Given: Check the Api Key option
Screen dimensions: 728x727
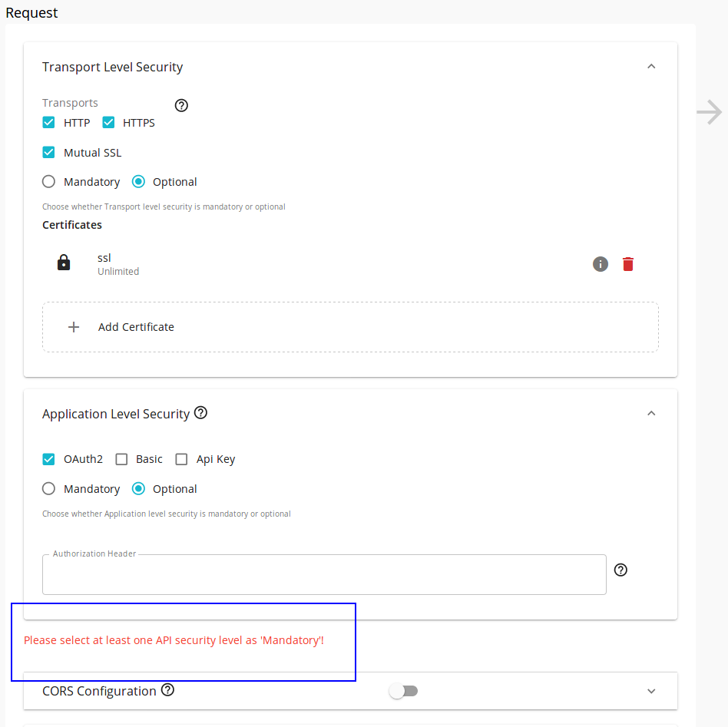Looking at the screenshot, I should (x=181, y=458).
